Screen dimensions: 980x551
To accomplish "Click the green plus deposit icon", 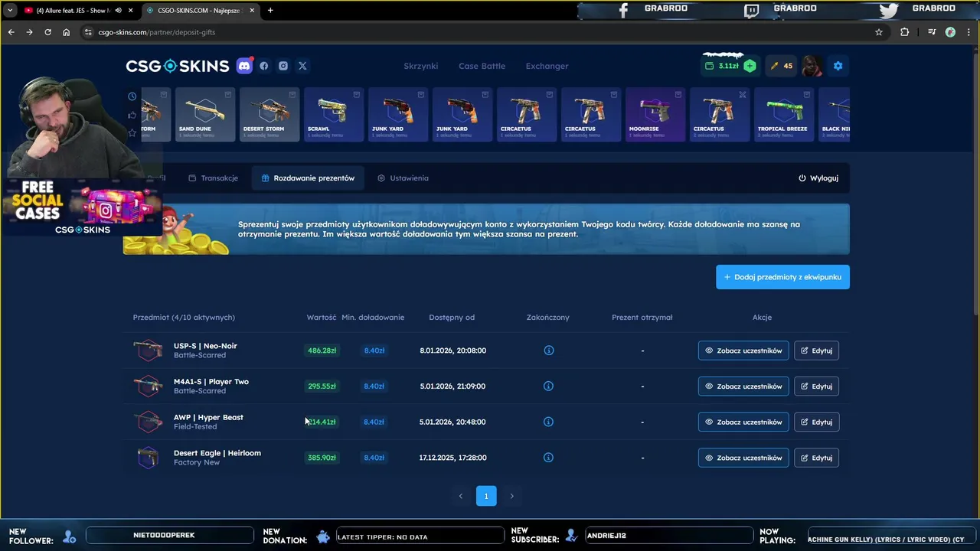I will pyautogui.click(x=750, y=66).
